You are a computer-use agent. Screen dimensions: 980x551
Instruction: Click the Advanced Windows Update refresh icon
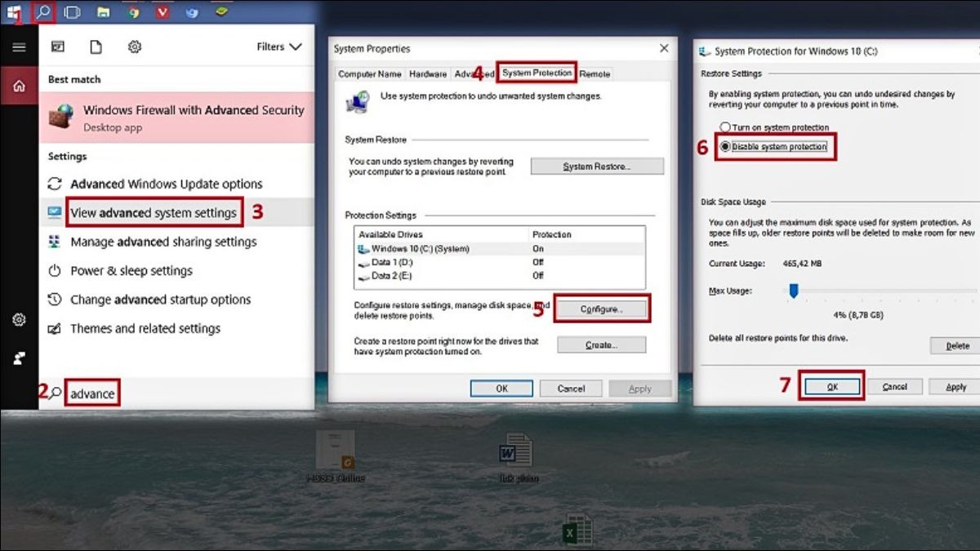click(x=55, y=184)
